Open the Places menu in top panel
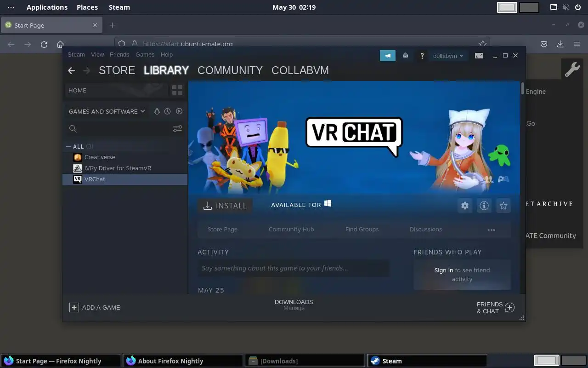This screenshot has width=588, height=368. pos(87,7)
